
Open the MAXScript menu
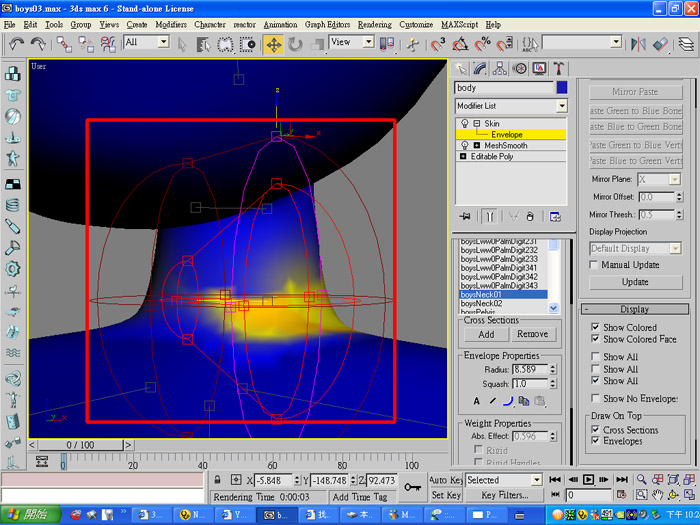pos(459,25)
